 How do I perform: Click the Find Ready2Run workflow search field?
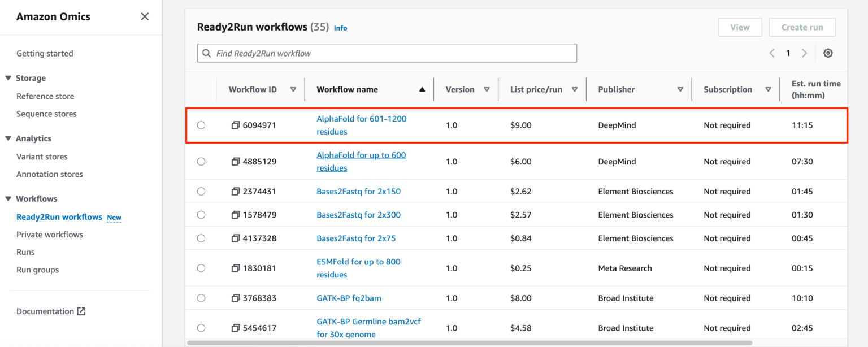click(387, 53)
